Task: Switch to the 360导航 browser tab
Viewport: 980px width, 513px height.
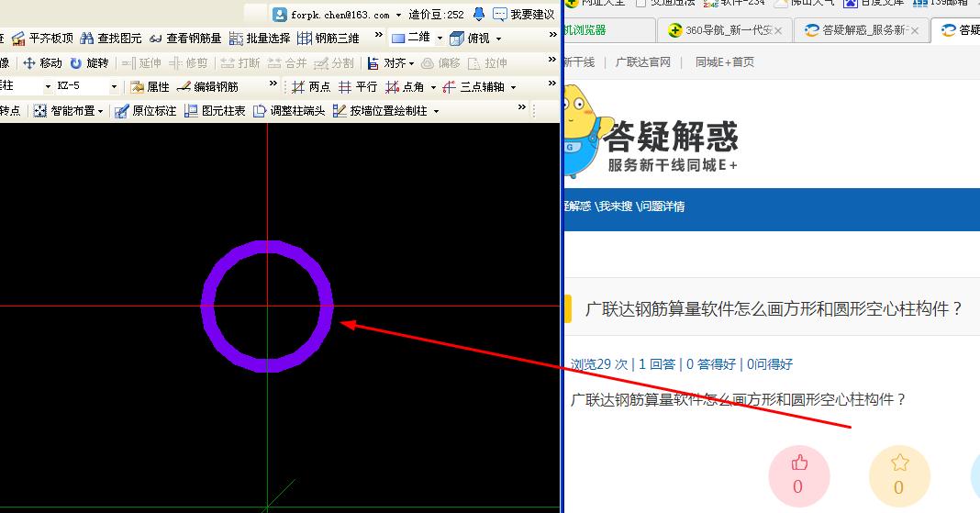Action: point(722,30)
